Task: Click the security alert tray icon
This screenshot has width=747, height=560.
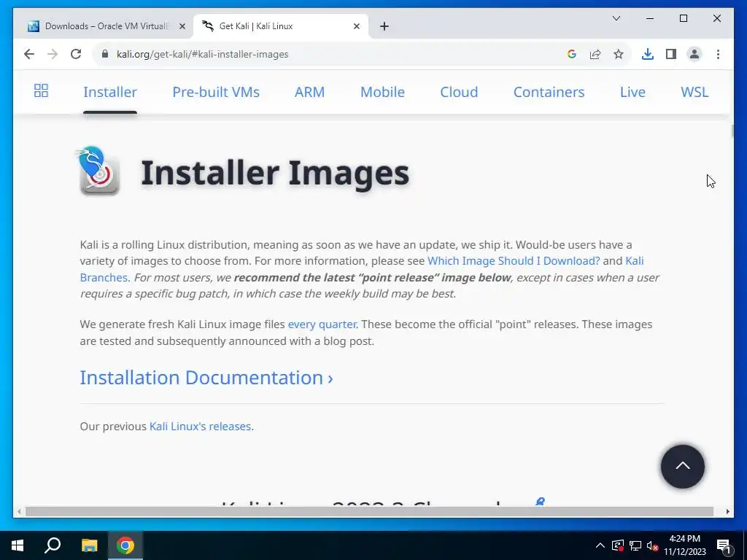Action: coord(617,545)
